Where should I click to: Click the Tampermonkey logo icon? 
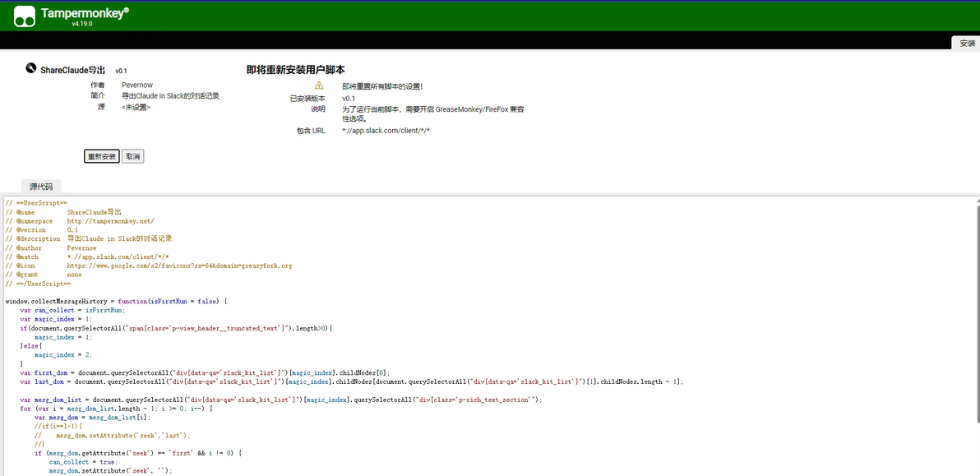tap(25, 16)
